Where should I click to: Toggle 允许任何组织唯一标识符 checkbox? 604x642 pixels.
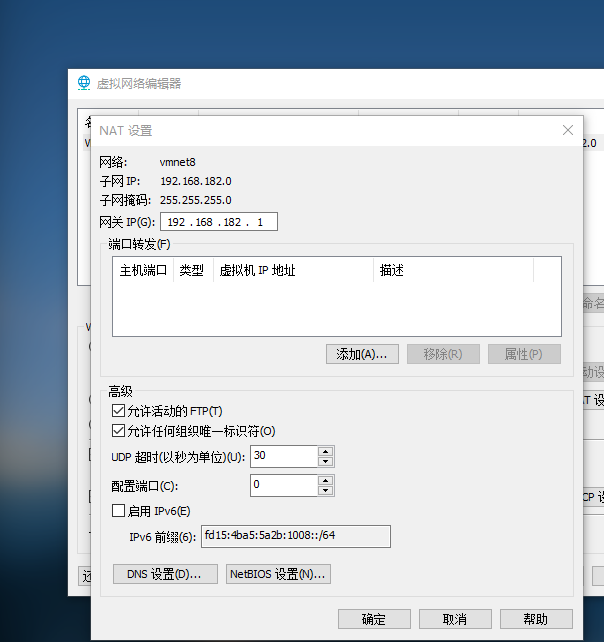coord(118,431)
